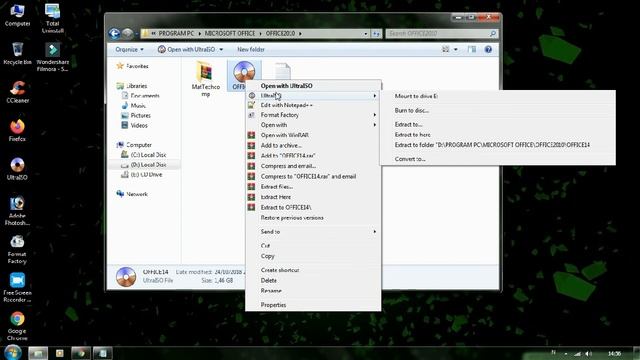Select Extract to here in UltraISO submenu
Screen dimensions: 640x360
[498, 135]
